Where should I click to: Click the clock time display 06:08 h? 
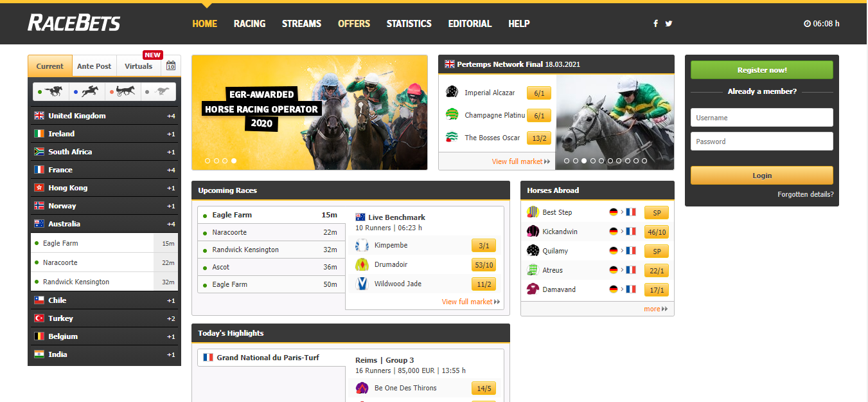822,24
